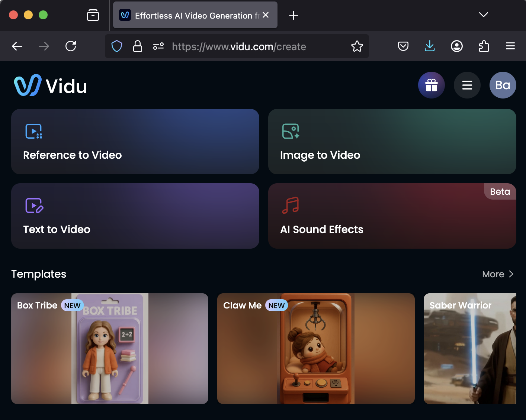This screenshot has width=526, height=420.
Task: Open the Text to Video card
Action: (135, 216)
